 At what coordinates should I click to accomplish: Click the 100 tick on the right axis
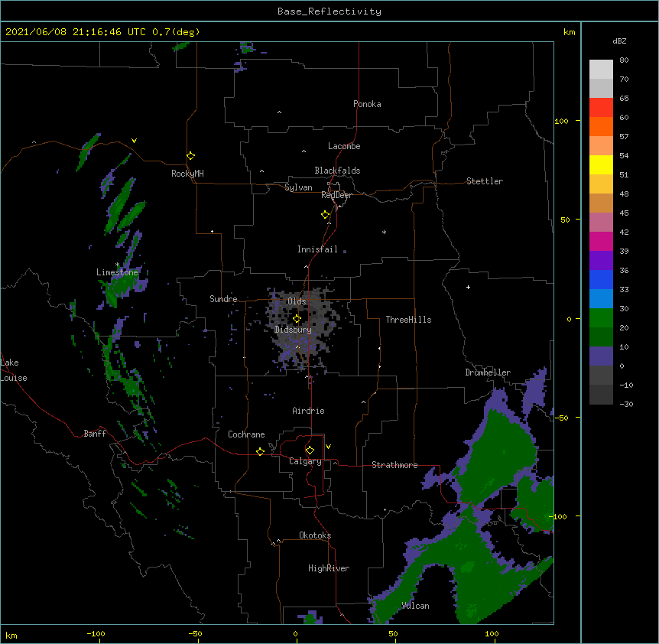tap(561, 121)
